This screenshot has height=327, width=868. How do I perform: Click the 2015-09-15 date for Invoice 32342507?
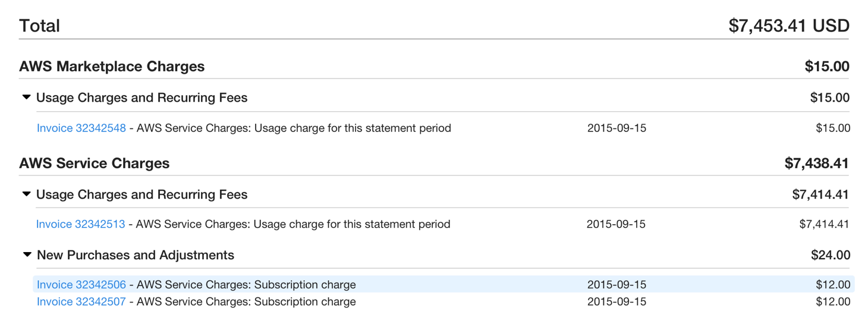(x=617, y=301)
